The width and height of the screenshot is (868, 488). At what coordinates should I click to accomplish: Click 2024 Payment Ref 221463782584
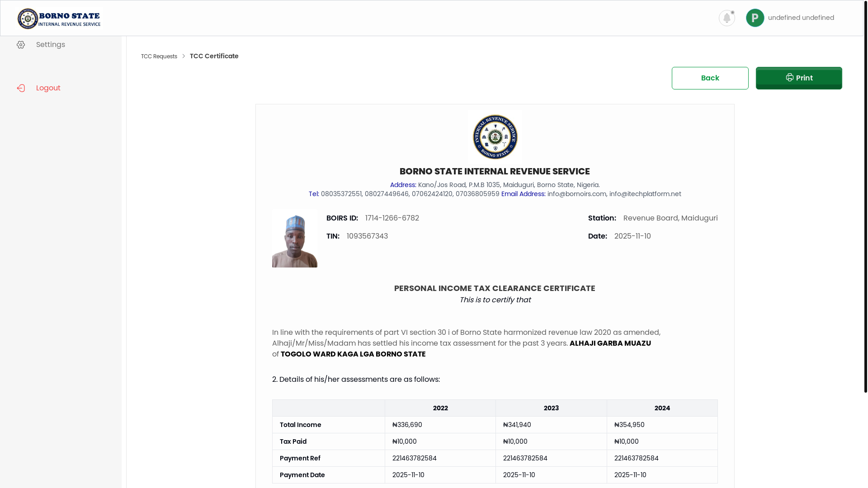[637, 458]
